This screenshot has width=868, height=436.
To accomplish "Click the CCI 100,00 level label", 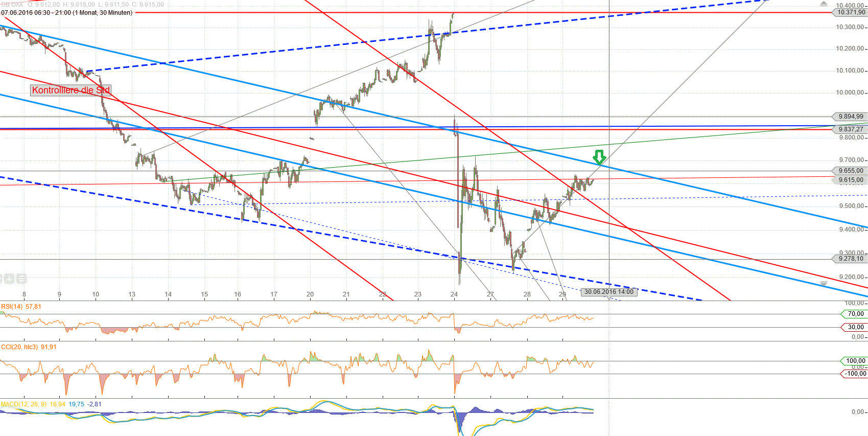I will pyautogui.click(x=854, y=361).
